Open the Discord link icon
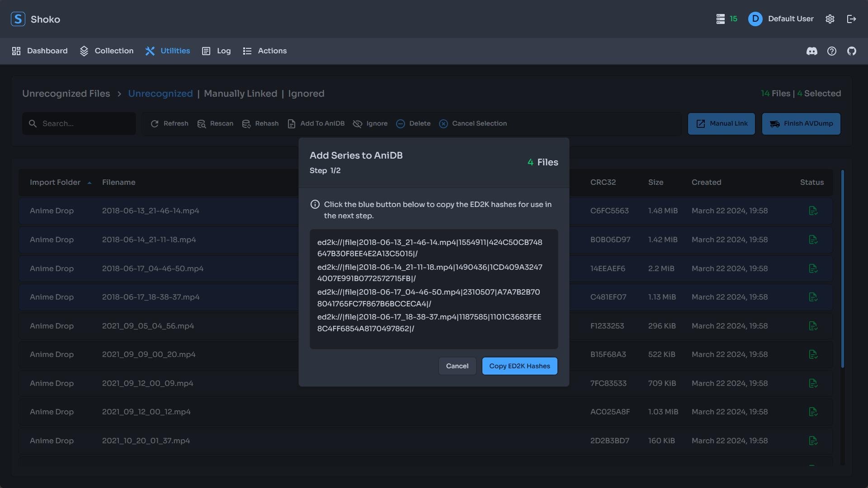 (x=812, y=51)
